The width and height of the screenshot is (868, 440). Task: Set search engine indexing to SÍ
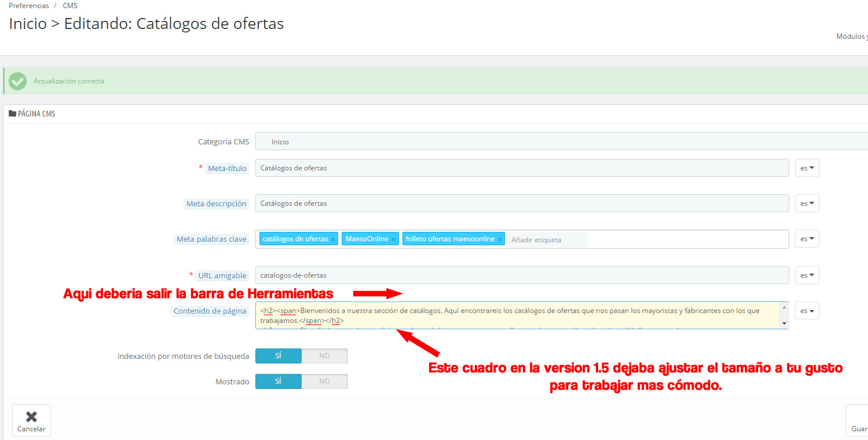[279, 356]
